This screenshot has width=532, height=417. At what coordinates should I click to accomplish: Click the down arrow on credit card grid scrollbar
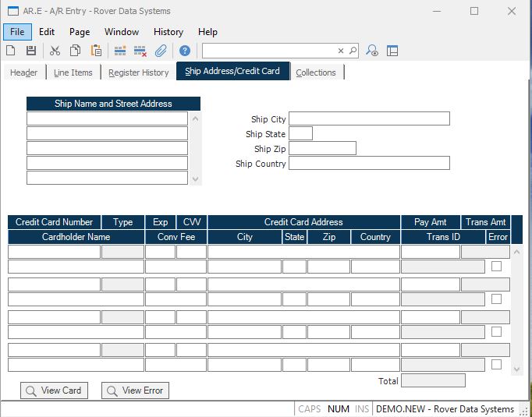[516, 369]
